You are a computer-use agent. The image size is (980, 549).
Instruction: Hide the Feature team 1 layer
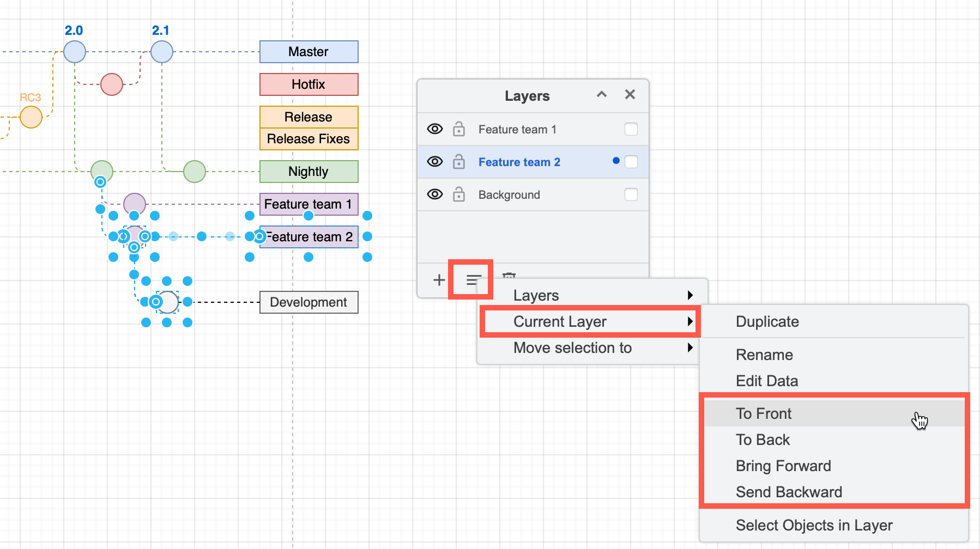pyautogui.click(x=434, y=129)
